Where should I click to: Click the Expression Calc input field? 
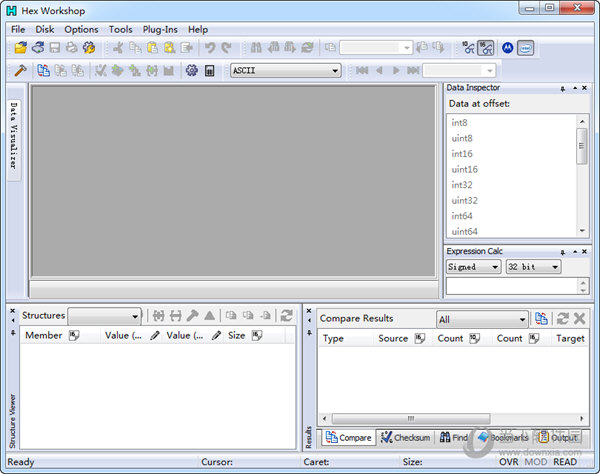point(510,286)
